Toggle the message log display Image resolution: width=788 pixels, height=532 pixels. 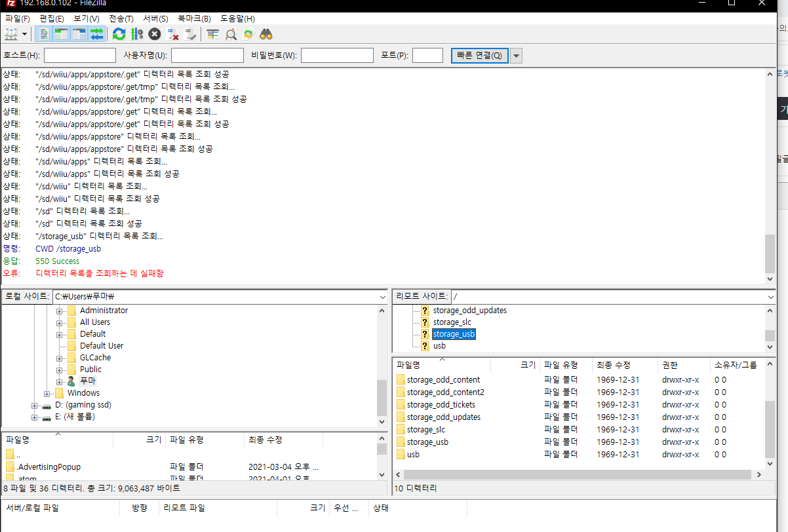(45, 34)
